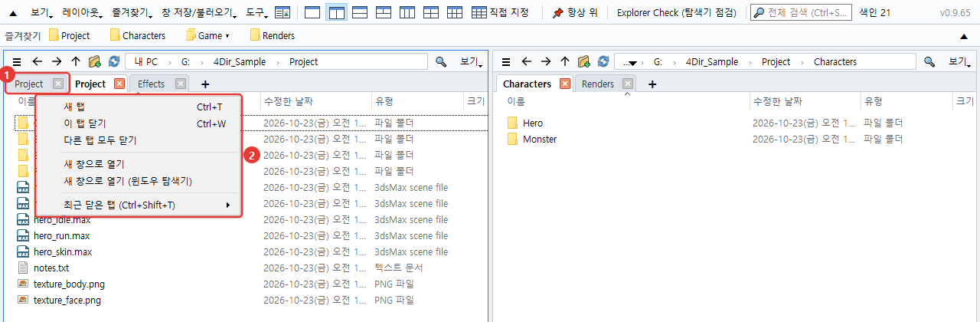The height and width of the screenshot is (322, 980).
Task: Close the active bold Project tab
Action: pyautogui.click(x=119, y=84)
